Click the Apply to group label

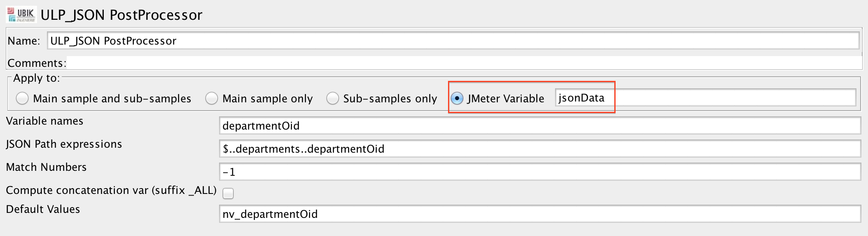point(37,78)
